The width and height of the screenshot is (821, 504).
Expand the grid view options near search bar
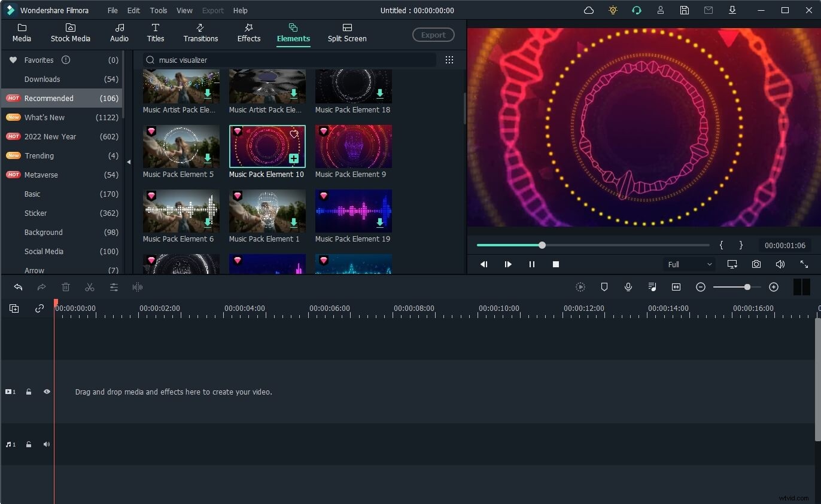click(449, 60)
